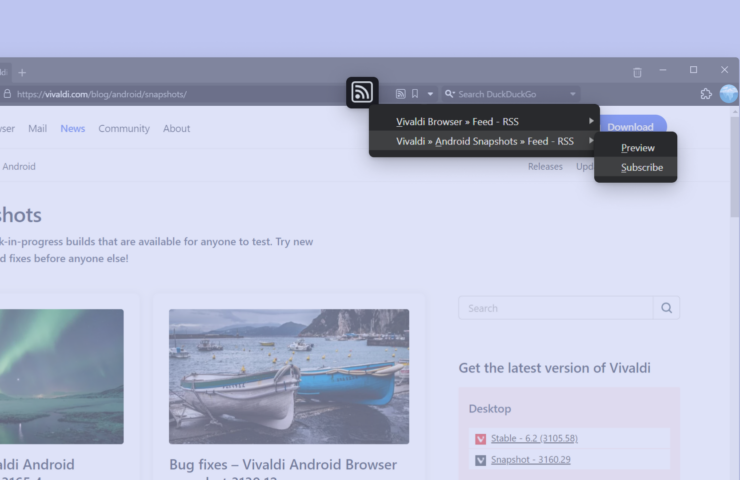Close the Vivaldi browser window
Viewport: 740px width, 480px height.
(x=724, y=70)
